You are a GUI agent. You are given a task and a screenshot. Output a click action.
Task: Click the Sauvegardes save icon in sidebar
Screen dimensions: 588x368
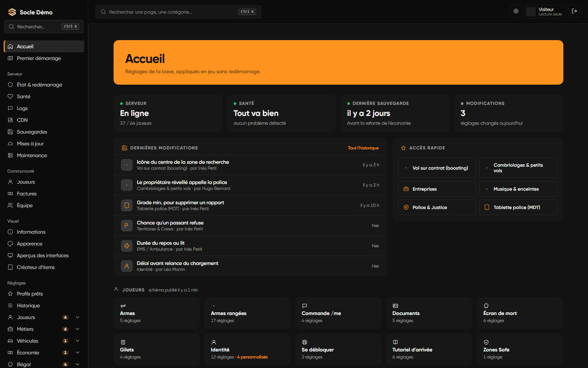coord(10,132)
